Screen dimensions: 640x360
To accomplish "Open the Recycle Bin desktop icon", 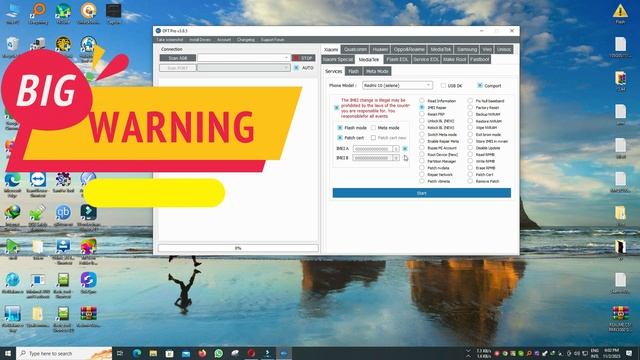I will pos(12,47).
